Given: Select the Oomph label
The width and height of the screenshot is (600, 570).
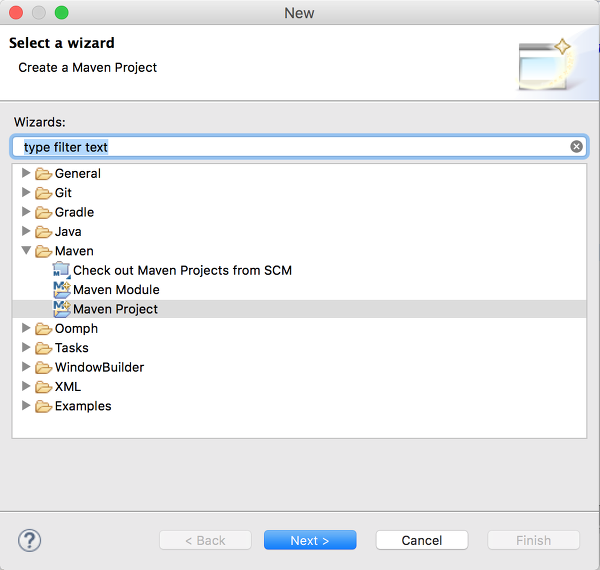Looking at the screenshot, I should [x=76, y=329].
